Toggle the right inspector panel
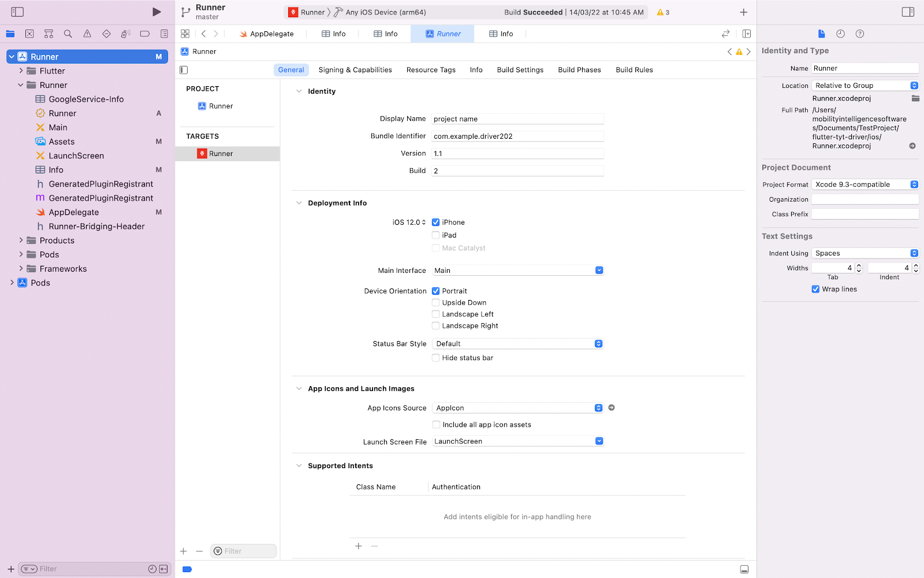 [908, 12]
